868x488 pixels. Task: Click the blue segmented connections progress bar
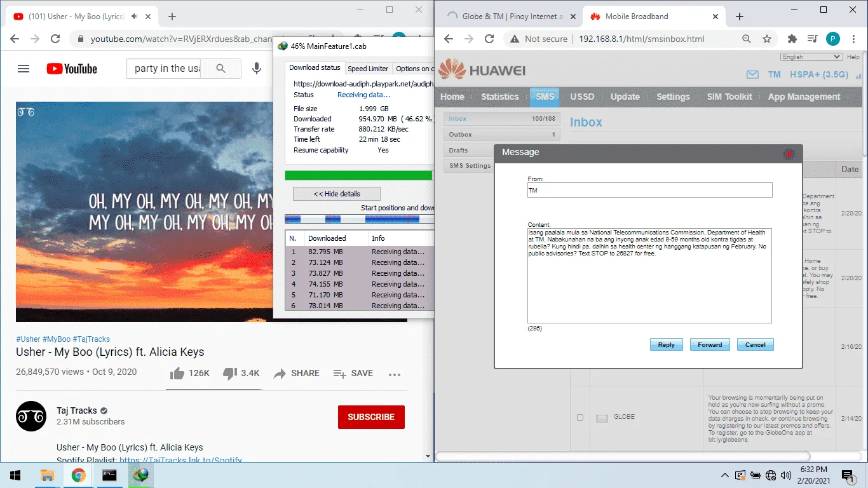359,219
